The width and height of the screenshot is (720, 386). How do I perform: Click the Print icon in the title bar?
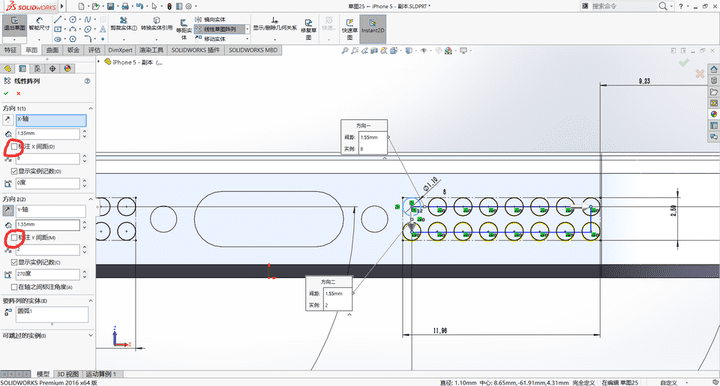click(x=125, y=6)
